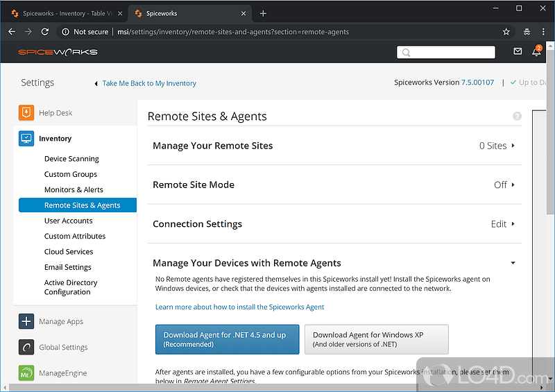Click the Global Settings icon
The width and height of the screenshot is (555, 392).
tap(26, 347)
